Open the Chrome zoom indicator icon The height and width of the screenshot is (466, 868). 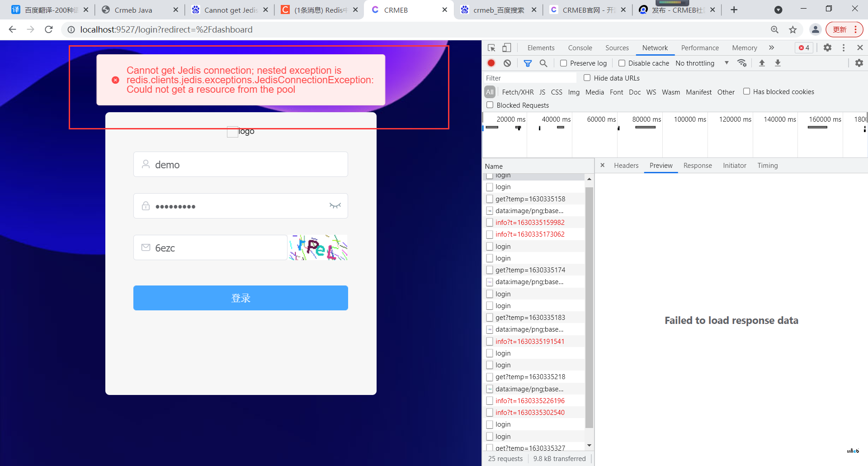[774, 29]
